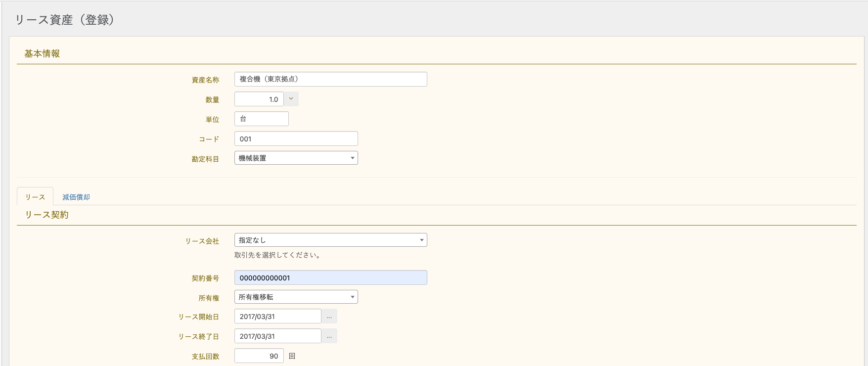Click the 取引先を選択してください hint text

pos(277,255)
